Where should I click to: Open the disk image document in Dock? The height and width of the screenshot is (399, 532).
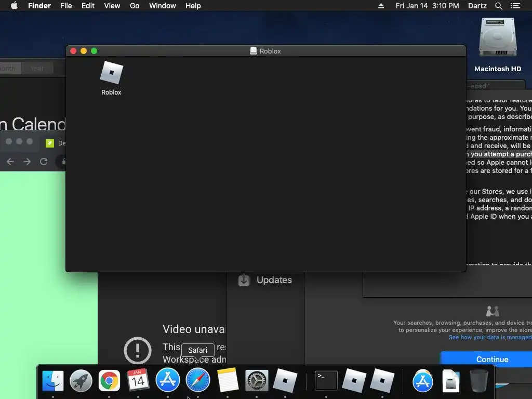pos(450,380)
